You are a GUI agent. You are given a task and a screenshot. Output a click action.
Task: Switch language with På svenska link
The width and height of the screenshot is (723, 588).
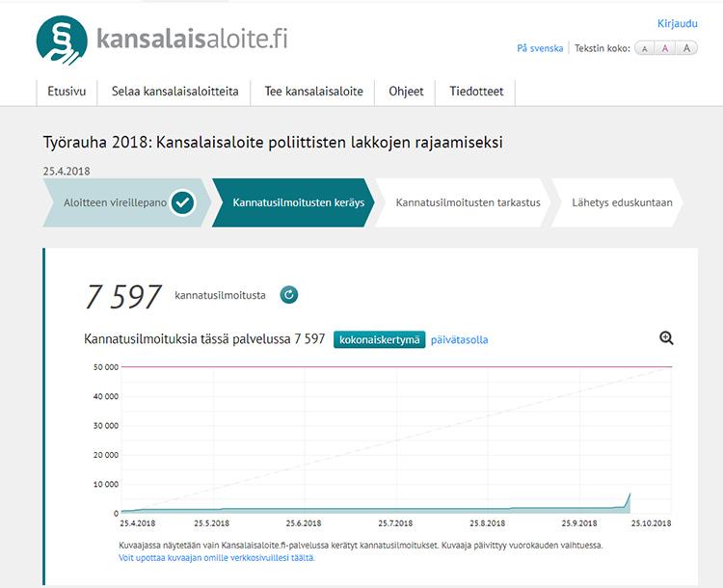click(x=540, y=48)
